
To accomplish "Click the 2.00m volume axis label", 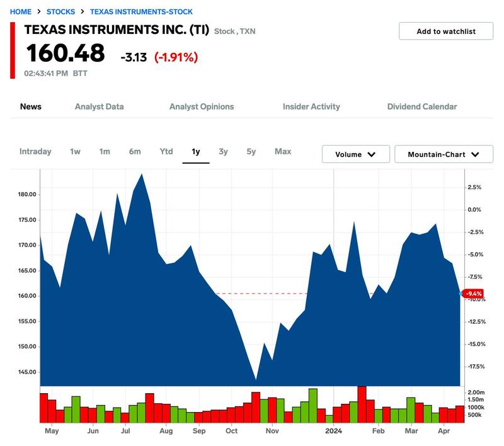I will click(x=476, y=392).
